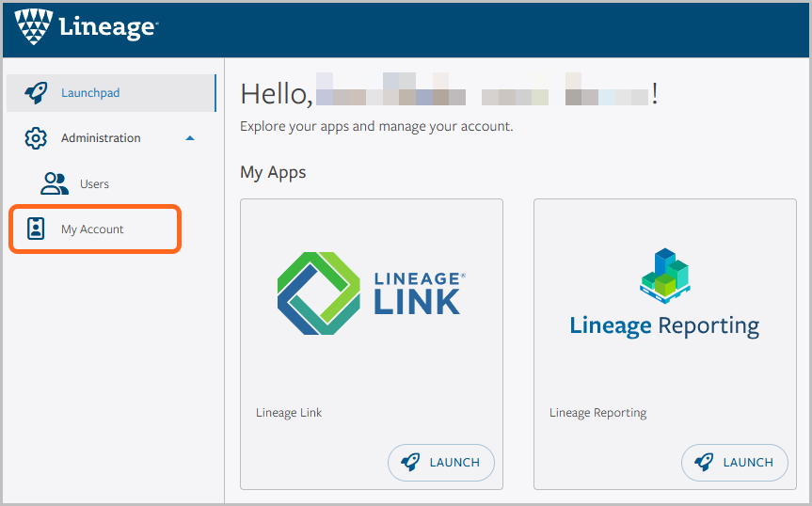Viewport: 812px width, 506px height.
Task: Launch the Lineage Reporting app
Action: (735, 463)
